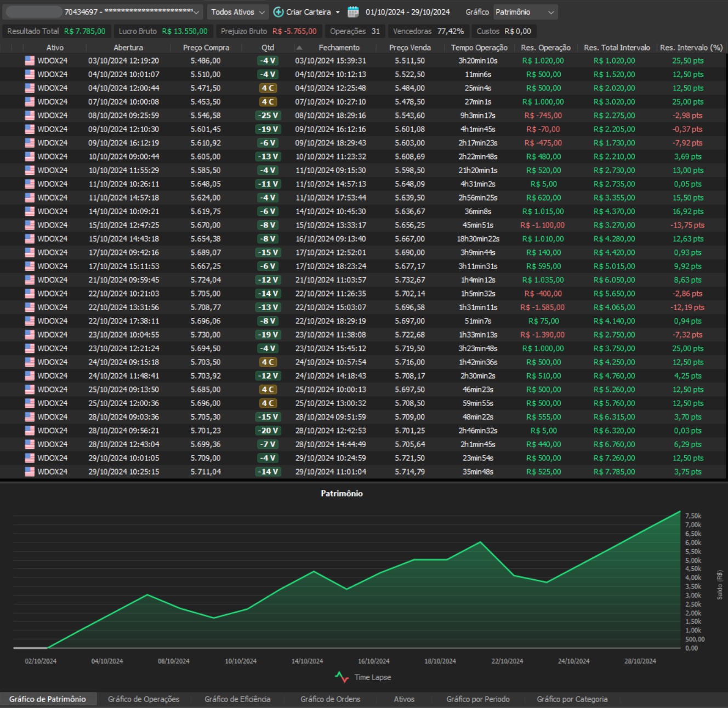Screen dimensions: 728x708
Task: Open the Todos Ativos dropdown
Action: pyautogui.click(x=238, y=12)
